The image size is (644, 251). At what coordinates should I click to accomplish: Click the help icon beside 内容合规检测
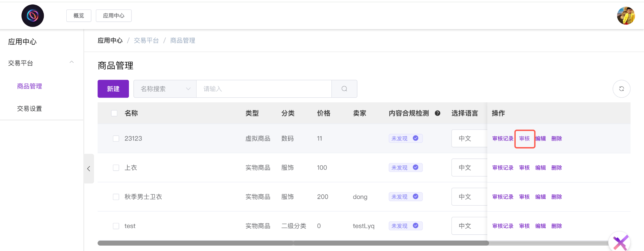(437, 113)
